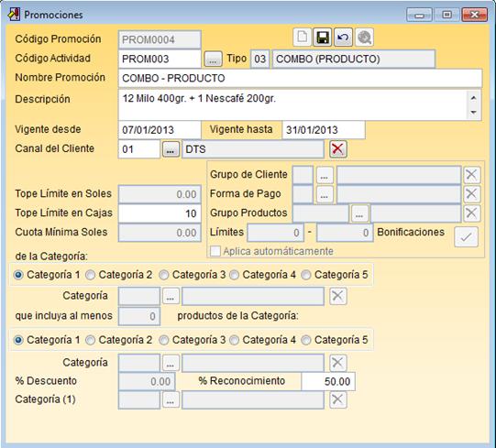
Task: Clear Canal del Cliente with the red X
Action: click(337, 149)
